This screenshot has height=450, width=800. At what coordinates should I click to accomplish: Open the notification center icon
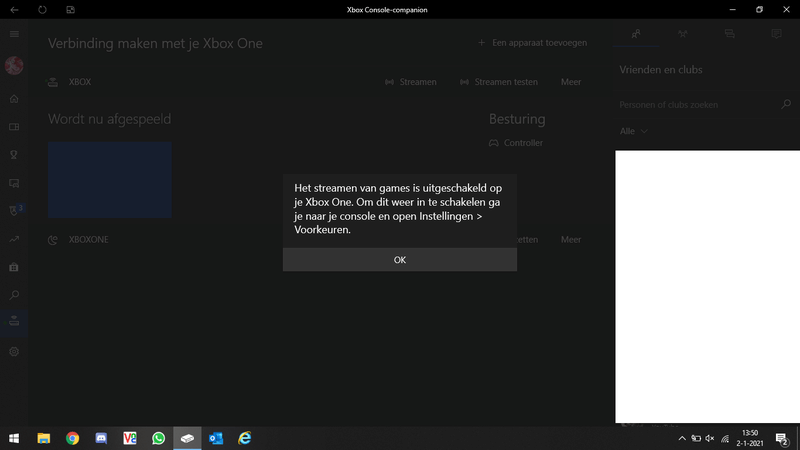782,438
